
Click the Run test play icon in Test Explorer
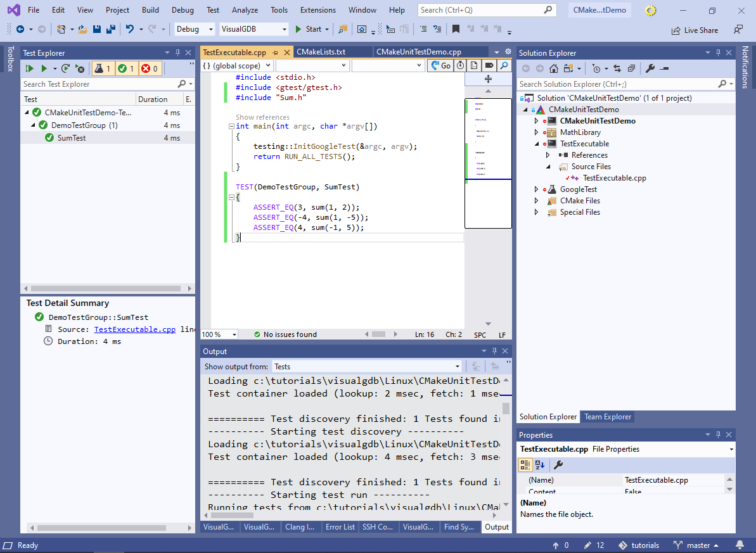pyautogui.click(x=44, y=68)
